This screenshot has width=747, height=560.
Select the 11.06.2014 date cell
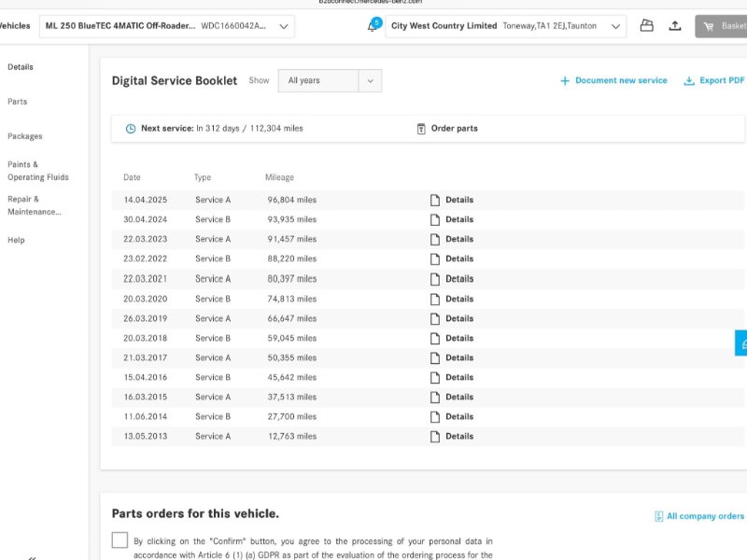(x=146, y=416)
